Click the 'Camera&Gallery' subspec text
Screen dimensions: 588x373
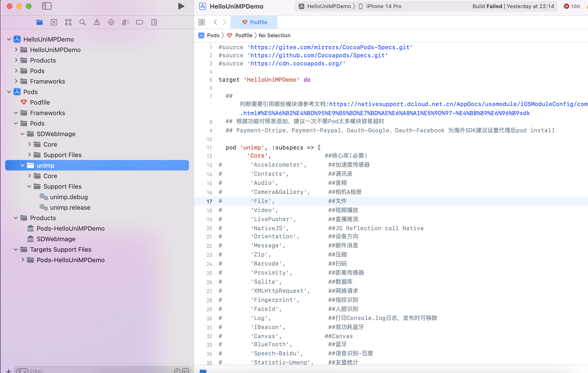(x=279, y=192)
